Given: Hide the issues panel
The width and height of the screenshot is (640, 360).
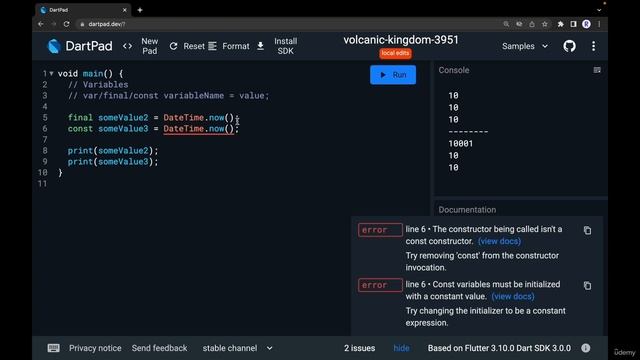Looking at the screenshot, I should click(401, 348).
